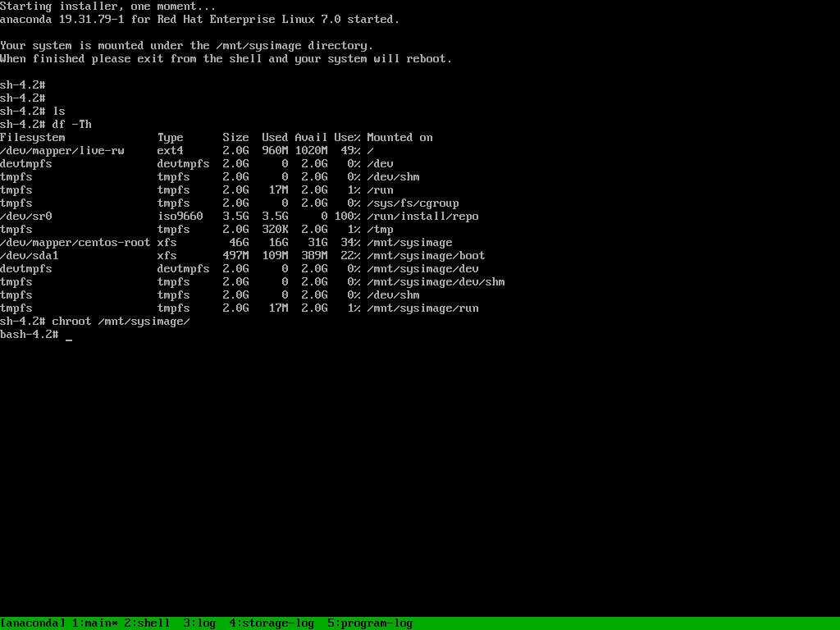
Task: Click the chroot /mnt/sysimage/ command text
Action: pos(121,322)
